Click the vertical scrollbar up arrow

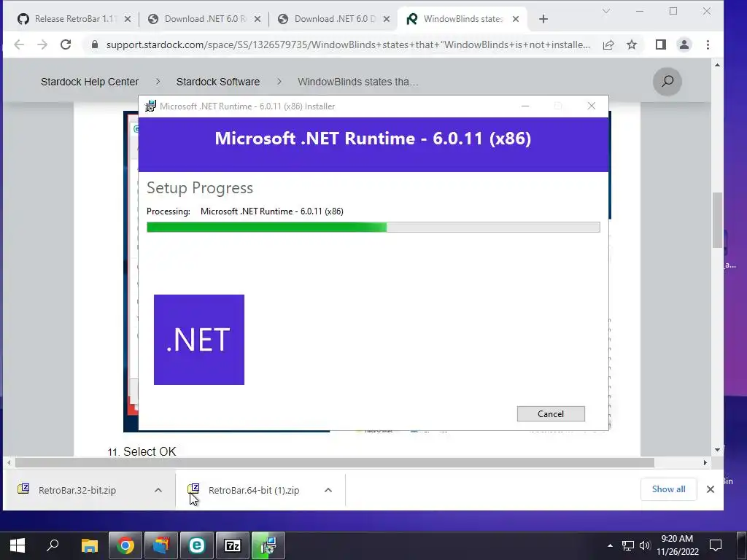click(x=718, y=65)
